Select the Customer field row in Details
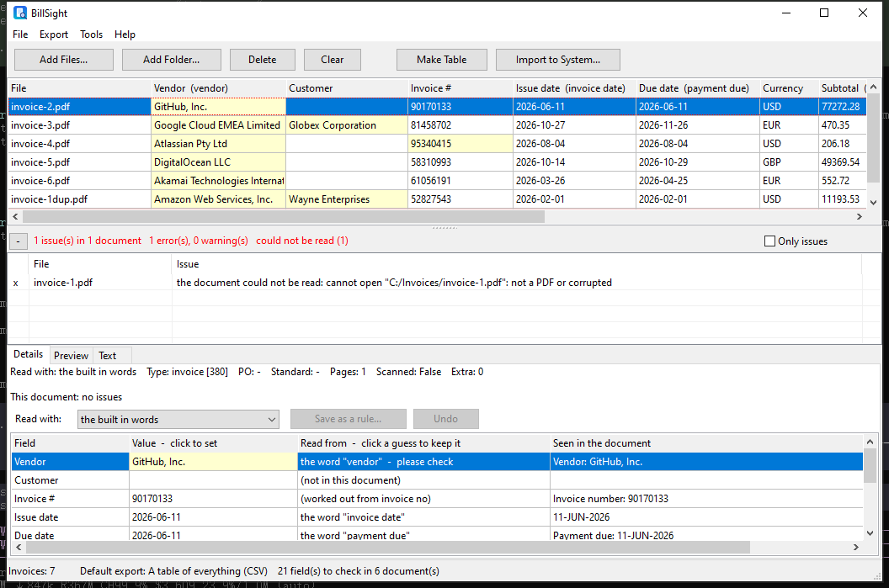 click(x=437, y=480)
